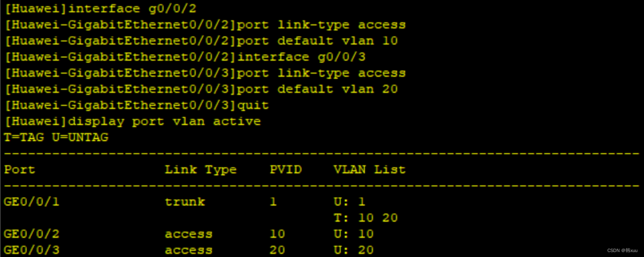
Task: Click the 'port default vlan 10' command
Action: (x=317, y=41)
